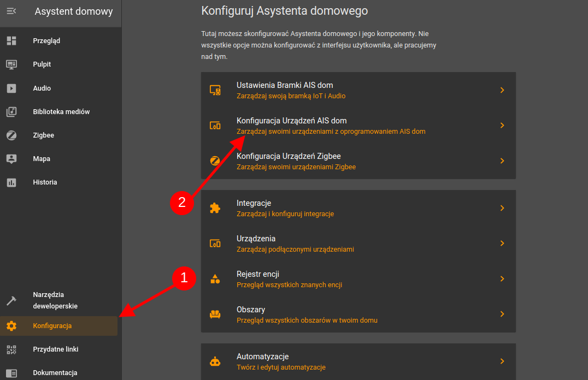Click the Rejestr encji shapes icon
588x380 pixels.
click(215, 279)
